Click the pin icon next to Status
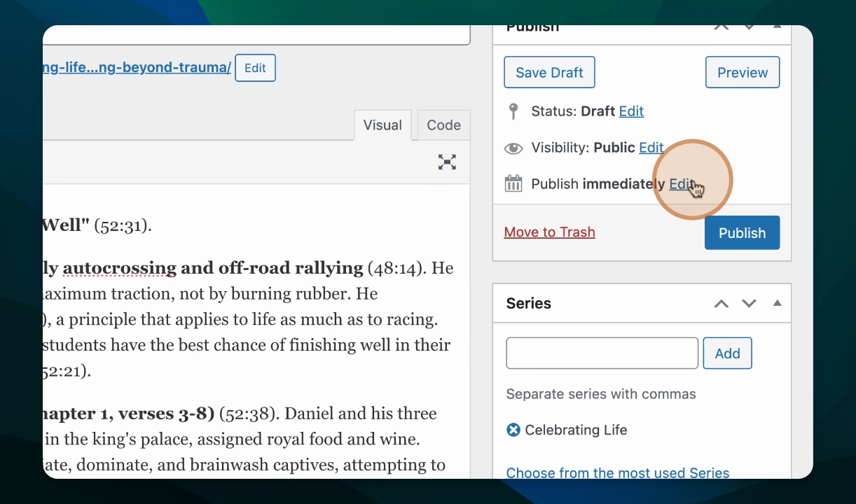This screenshot has width=856, height=504. [513, 111]
